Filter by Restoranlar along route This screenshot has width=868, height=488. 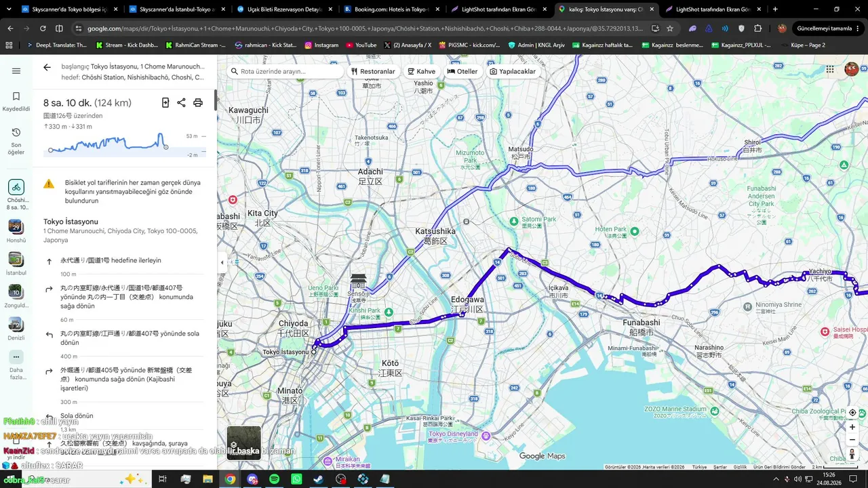tap(373, 71)
